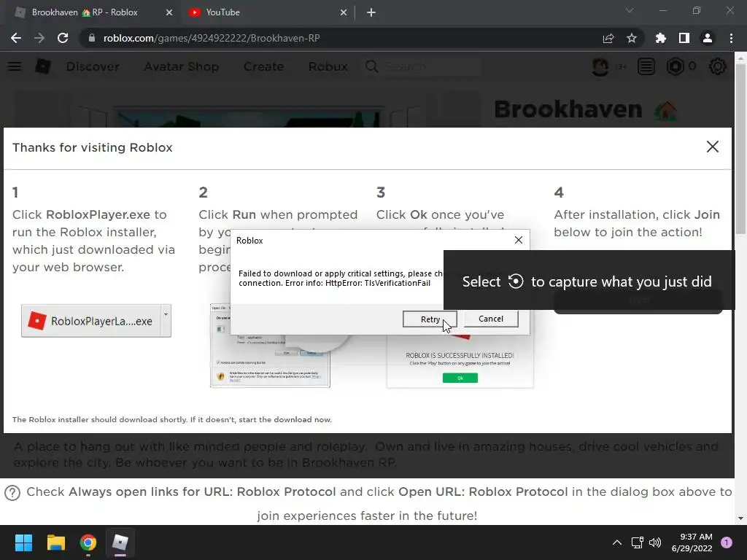This screenshot has width=747, height=560.
Task: Reload the Roblox page
Action: (63, 38)
